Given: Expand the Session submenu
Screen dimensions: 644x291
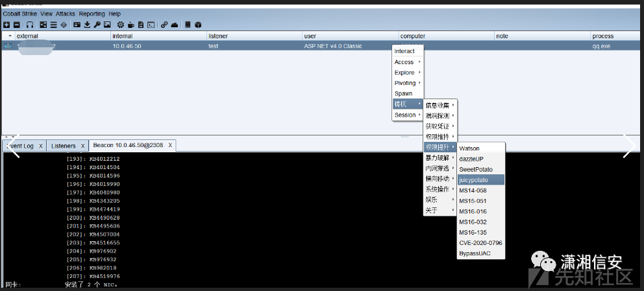Looking at the screenshot, I should point(408,115).
